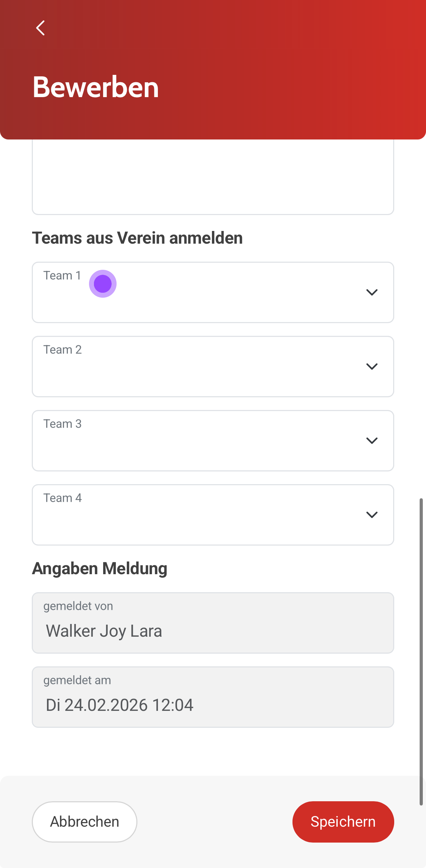The width and height of the screenshot is (426, 868).
Task: Click the vertical scrollbar on the right
Action: pos(421,652)
